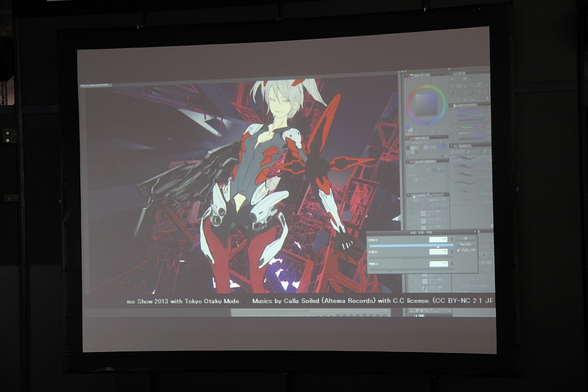The image size is (588, 392).
Task: Step the Saturation value using spinner arrows
Action: [x=452, y=251]
